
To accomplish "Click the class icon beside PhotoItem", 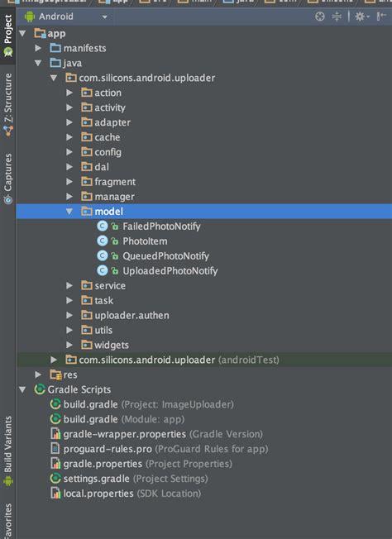I will point(102,241).
